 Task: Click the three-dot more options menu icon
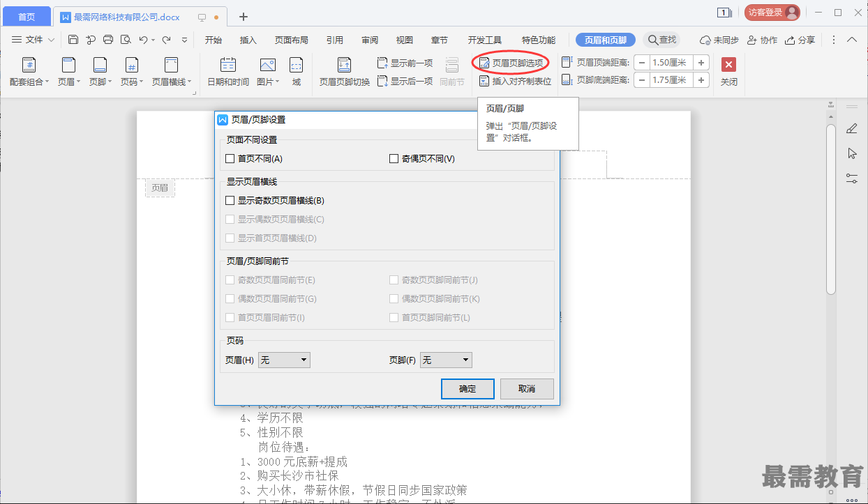pyautogui.click(x=833, y=40)
